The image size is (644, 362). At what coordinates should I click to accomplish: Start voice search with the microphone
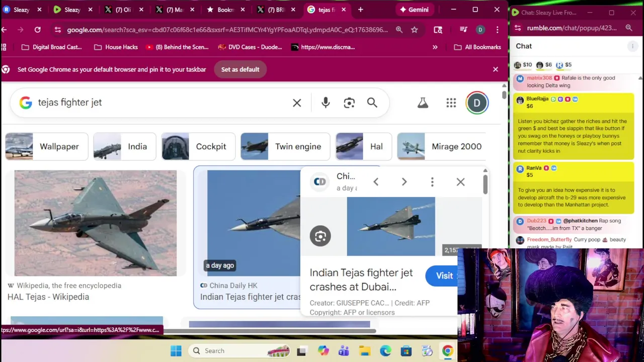pos(326,103)
